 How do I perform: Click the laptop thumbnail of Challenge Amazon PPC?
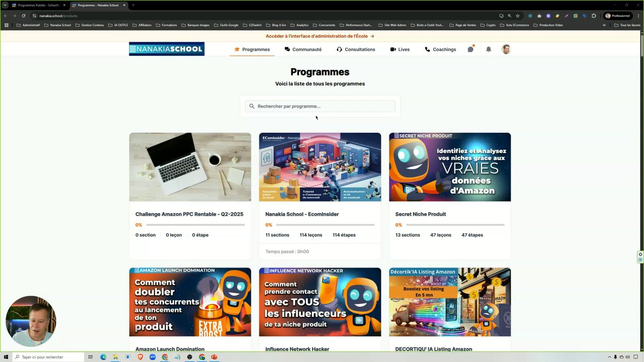[190, 167]
